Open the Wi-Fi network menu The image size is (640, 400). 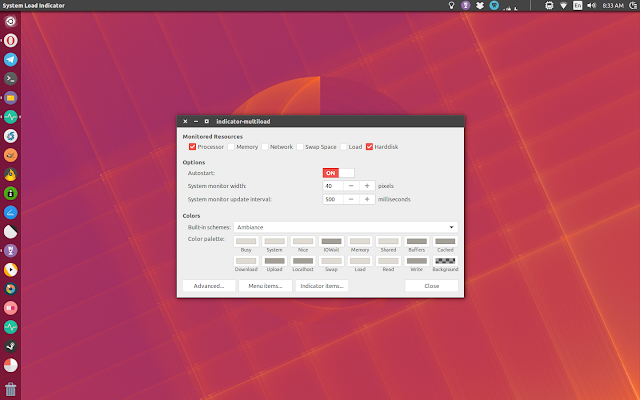(563, 5)
